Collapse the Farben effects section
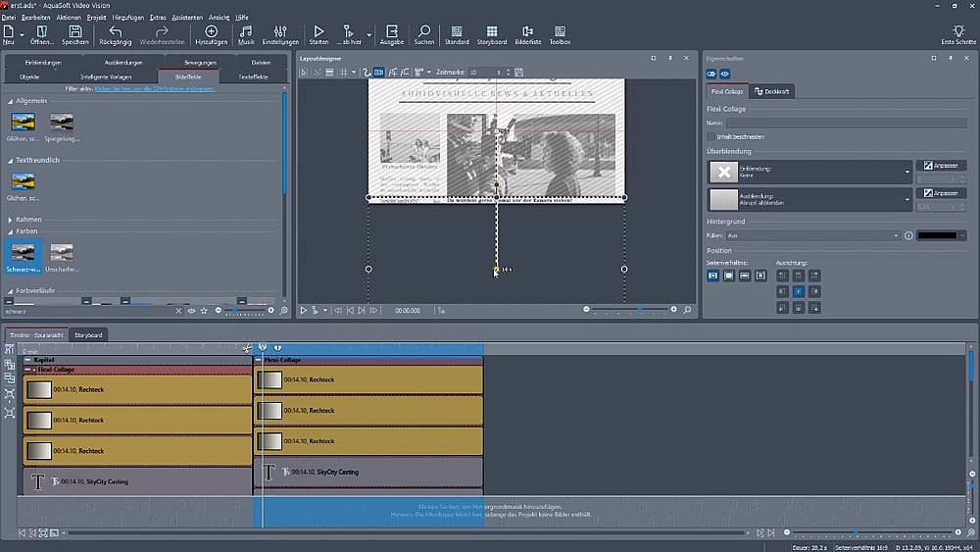This screenshot has height=552, width=980. point(11,231)
